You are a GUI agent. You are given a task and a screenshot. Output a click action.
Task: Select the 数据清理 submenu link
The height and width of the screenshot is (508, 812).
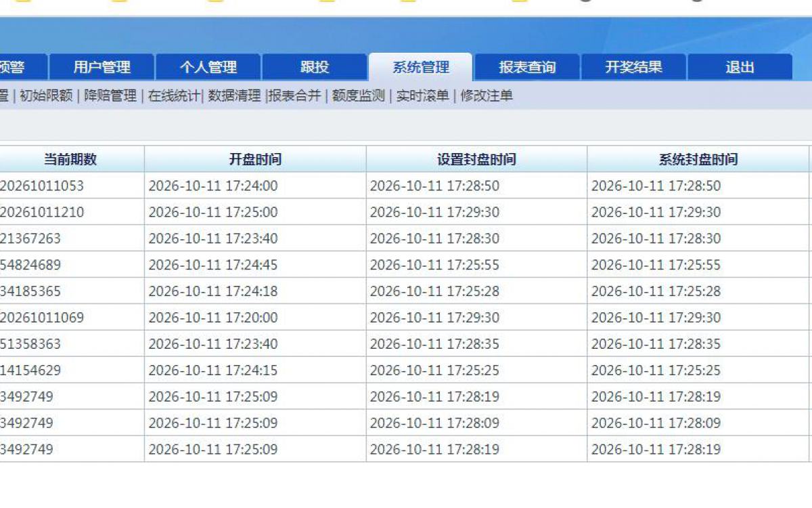pyautogui.click(x=234, y=96)
